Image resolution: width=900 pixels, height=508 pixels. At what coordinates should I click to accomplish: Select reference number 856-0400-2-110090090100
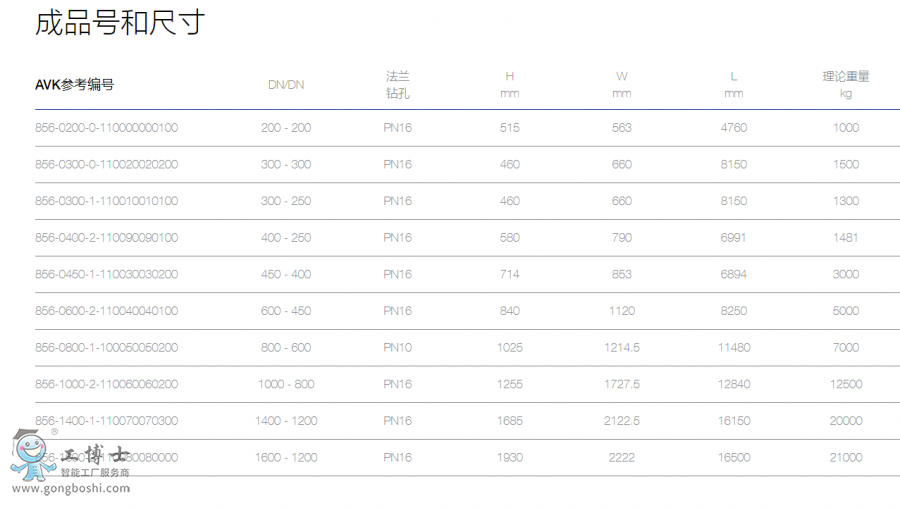(107, 238)
